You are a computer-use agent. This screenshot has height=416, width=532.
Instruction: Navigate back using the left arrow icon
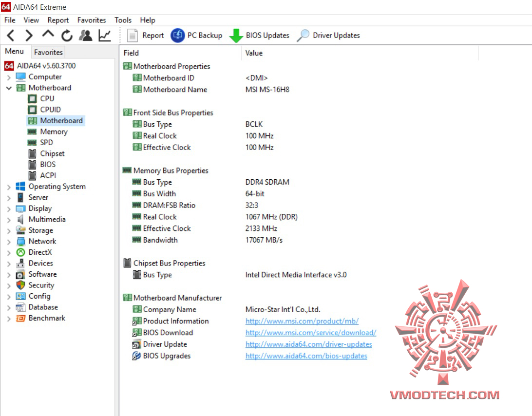coord(11,35)
